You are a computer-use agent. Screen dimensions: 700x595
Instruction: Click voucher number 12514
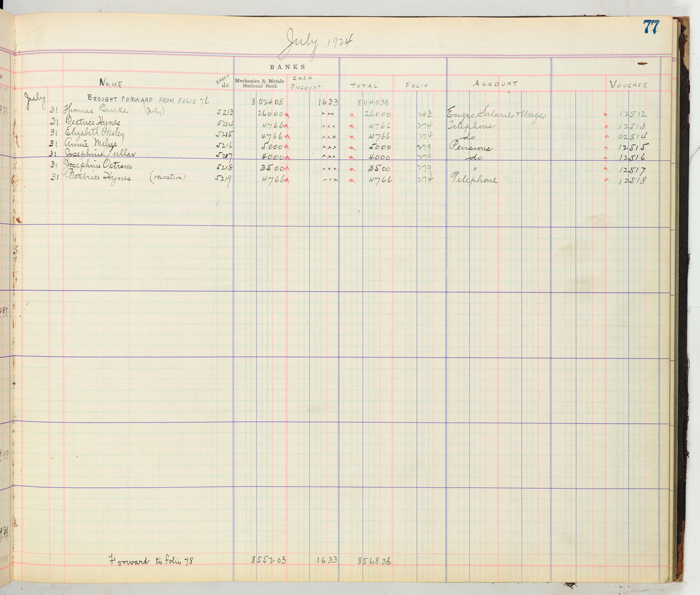pos(632,137)
